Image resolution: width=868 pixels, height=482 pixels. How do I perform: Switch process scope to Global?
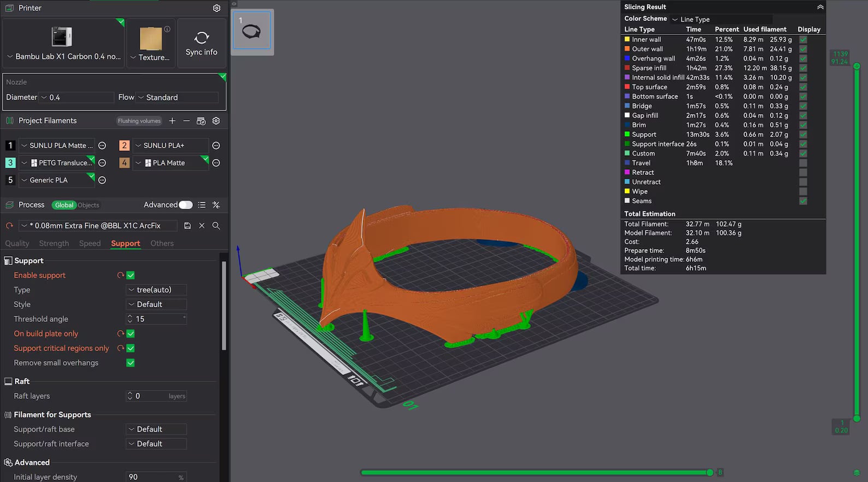[x=64, y=205]
